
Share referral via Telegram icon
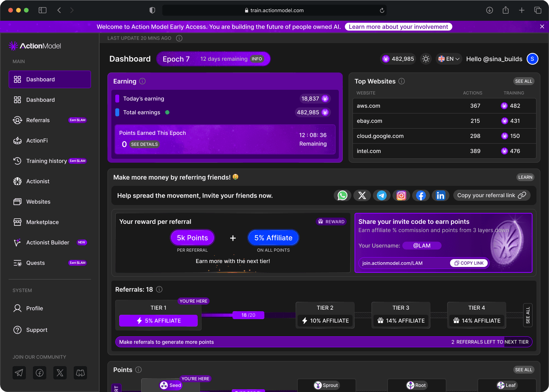pyautogui.click(x=382, y=195)
